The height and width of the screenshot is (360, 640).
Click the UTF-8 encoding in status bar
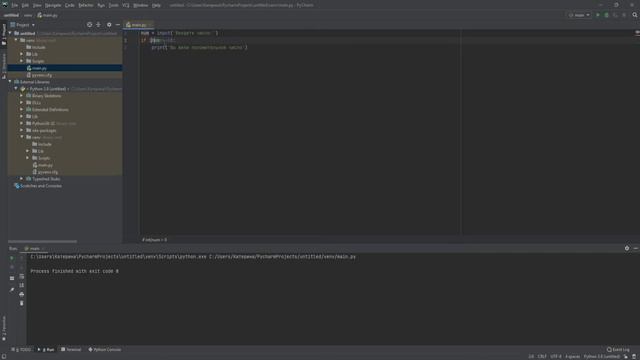[556, 356]
